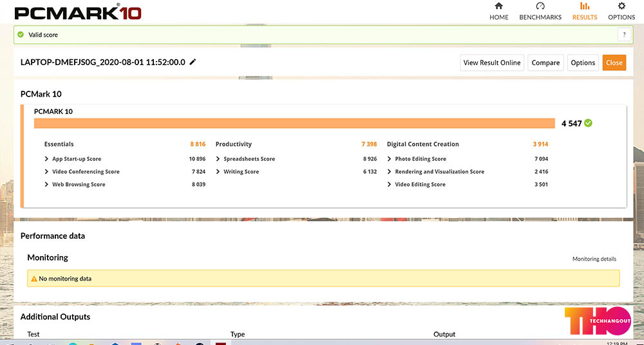644x345 pixels.
Task: Click the Writing value 6 132
Action: coord(370,172)
